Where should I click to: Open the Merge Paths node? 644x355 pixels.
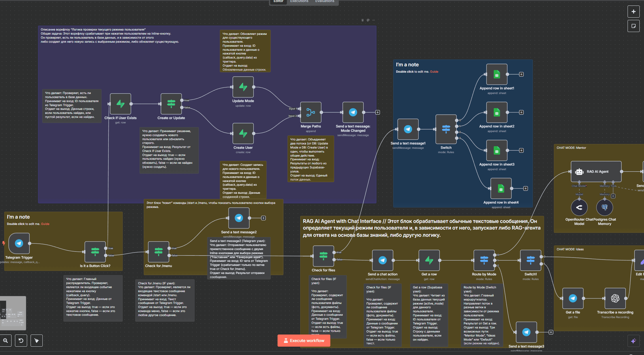pos(311,112)
